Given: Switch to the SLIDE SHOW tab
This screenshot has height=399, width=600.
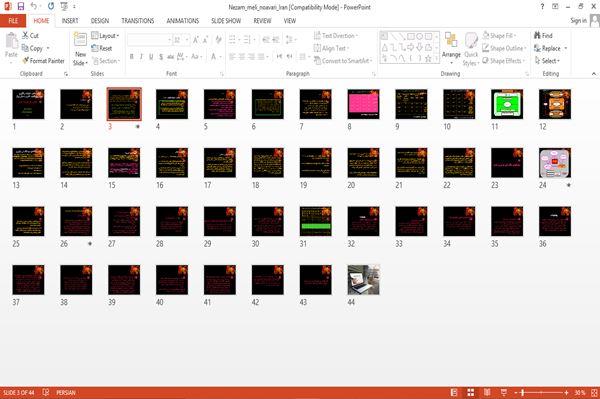Looking at the screenshot, I should tap(226, 21).
